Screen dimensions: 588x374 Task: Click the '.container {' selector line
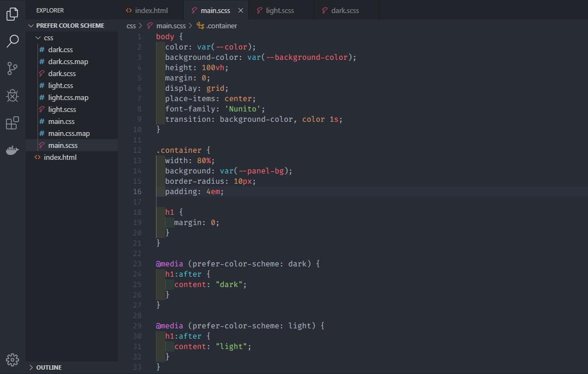click(x=183, y=150)
